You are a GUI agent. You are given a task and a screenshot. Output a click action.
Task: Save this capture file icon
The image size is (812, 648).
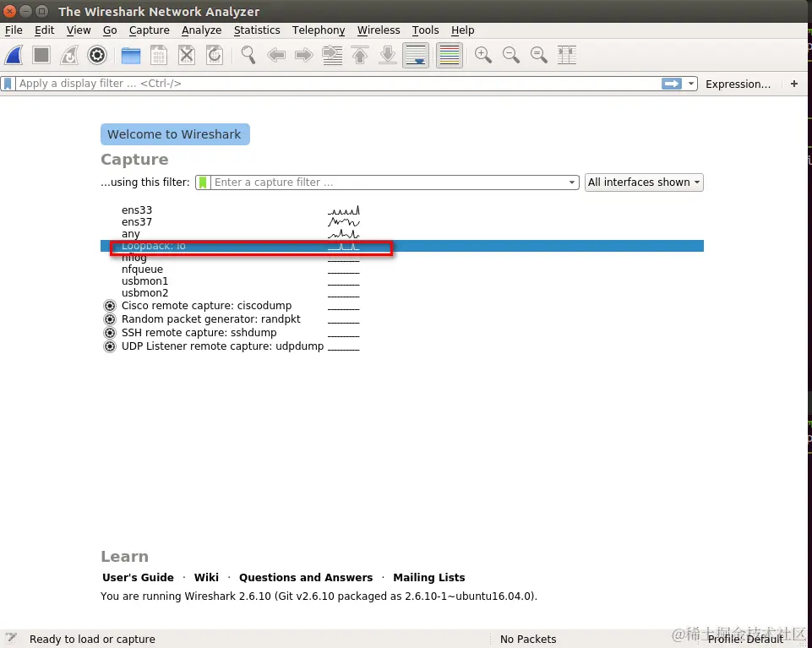click(x=159, y=55)
